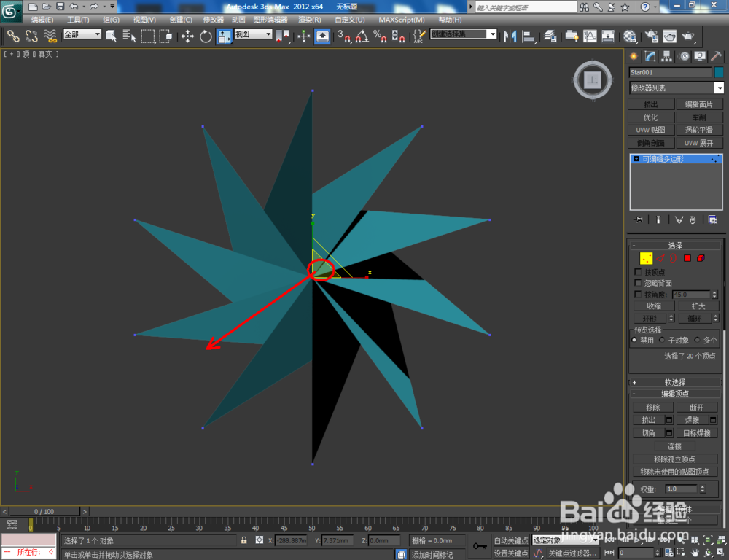Viewport: 729px width, 560px height.
Task: Enable the 按角度 checkbox
Action: coord(638,295)
